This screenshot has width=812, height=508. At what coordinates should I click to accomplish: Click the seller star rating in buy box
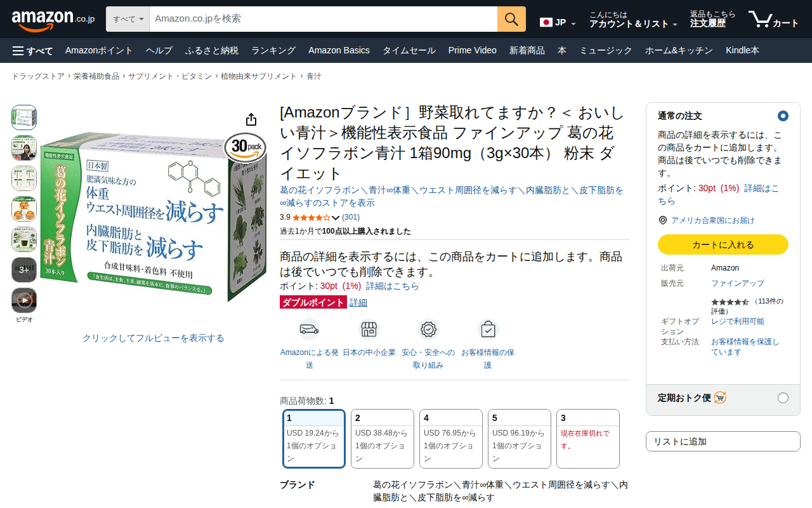tap(730, 302)
